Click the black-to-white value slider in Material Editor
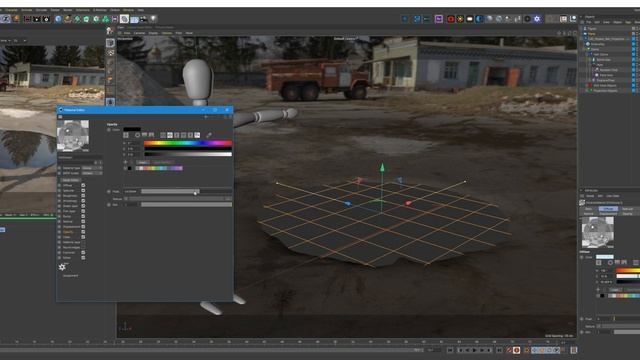The image size is (640, 360). pos(188,154)
